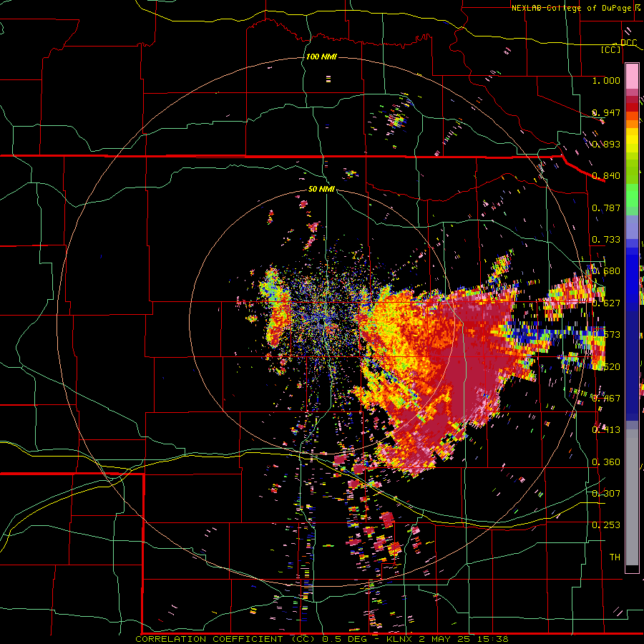
Task: Click the 0.360 scale value
Action: 606,462
